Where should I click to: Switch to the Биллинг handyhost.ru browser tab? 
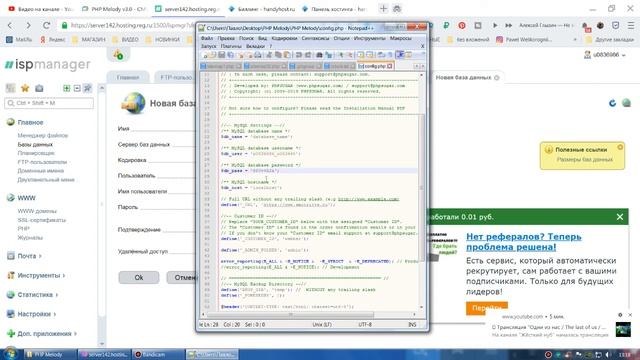[x=262, y=9]
